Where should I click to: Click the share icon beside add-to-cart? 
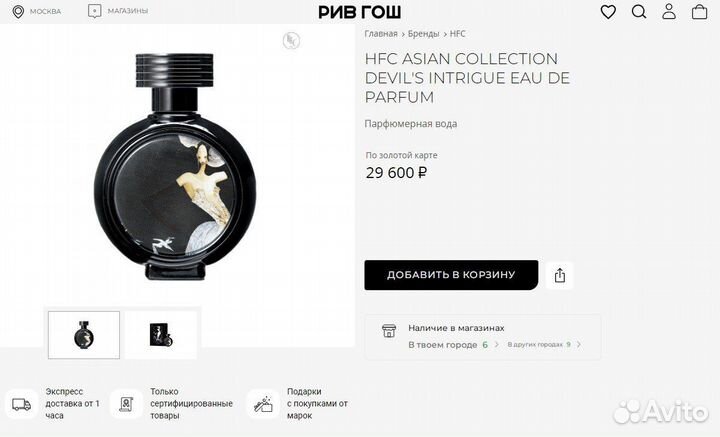(559, 275)
